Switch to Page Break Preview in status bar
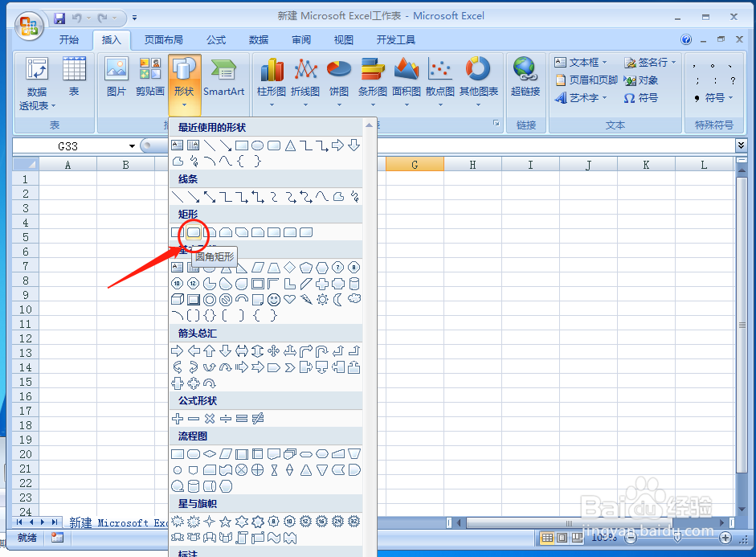756x557 pixels. point(577,537)
